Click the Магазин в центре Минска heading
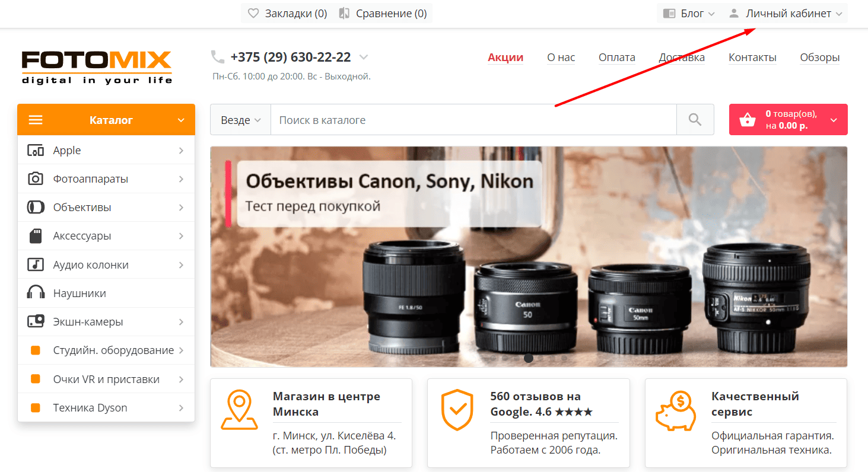Viewport: 868px width, 472px height. [x=327, y=404]
